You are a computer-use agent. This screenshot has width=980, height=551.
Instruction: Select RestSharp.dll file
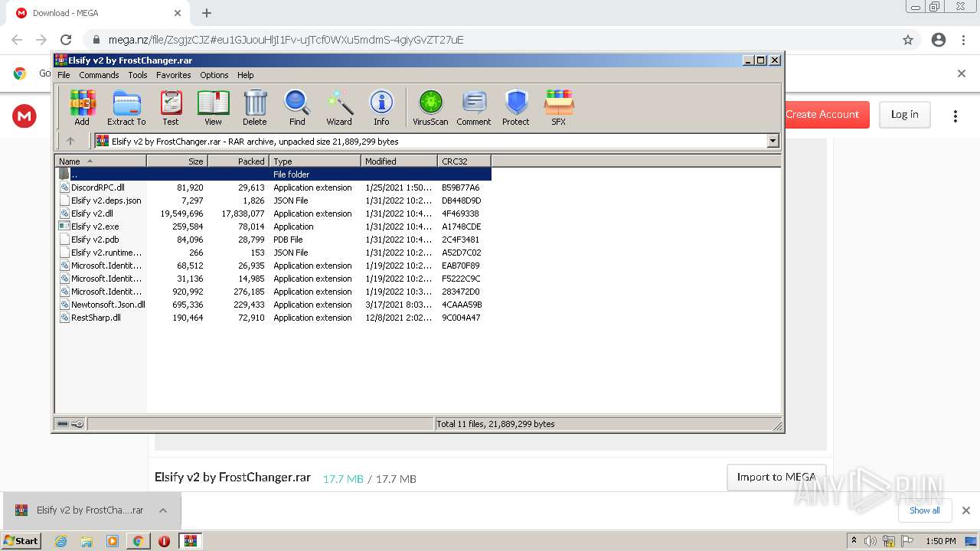273,318
